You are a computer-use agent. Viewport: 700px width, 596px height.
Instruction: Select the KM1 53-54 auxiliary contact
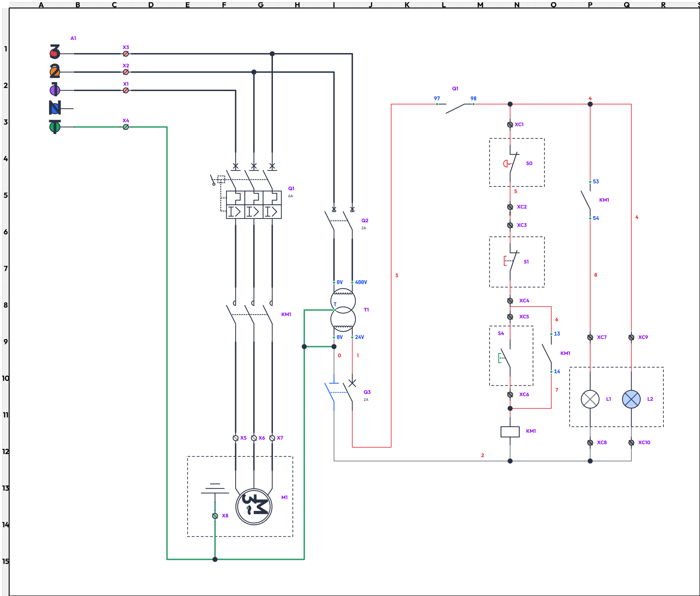[x=586, y=200]
